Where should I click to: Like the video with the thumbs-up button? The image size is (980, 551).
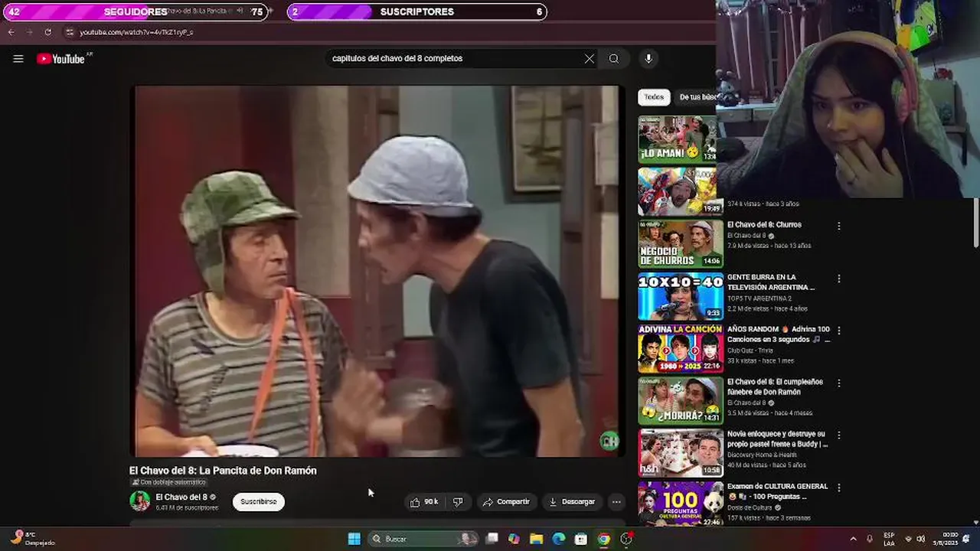click(x=424, y=502)
